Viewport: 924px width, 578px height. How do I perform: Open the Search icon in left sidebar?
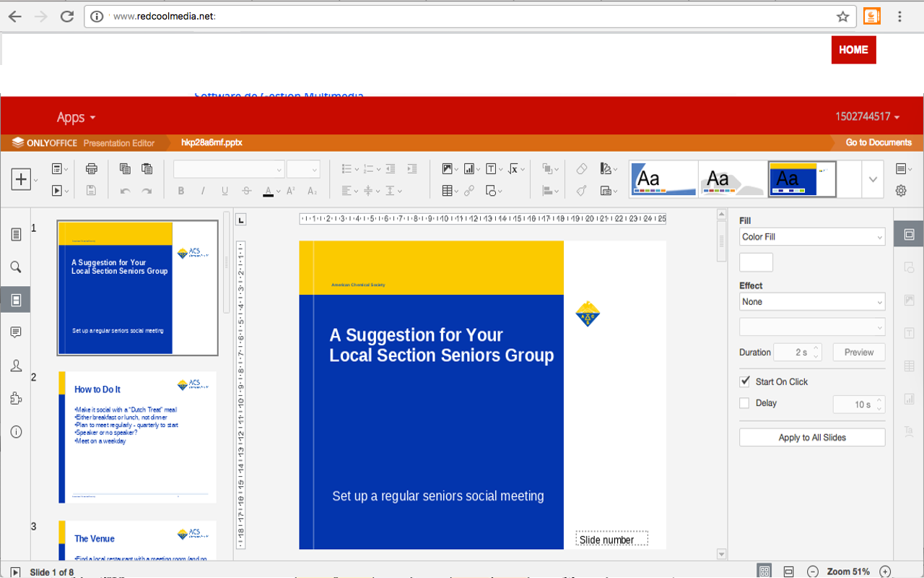pos(16,267)
